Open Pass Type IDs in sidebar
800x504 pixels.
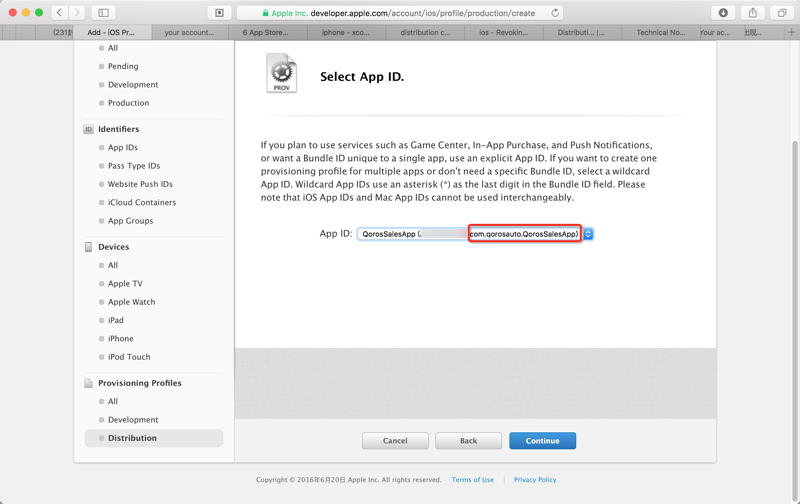tap(134, 166)
